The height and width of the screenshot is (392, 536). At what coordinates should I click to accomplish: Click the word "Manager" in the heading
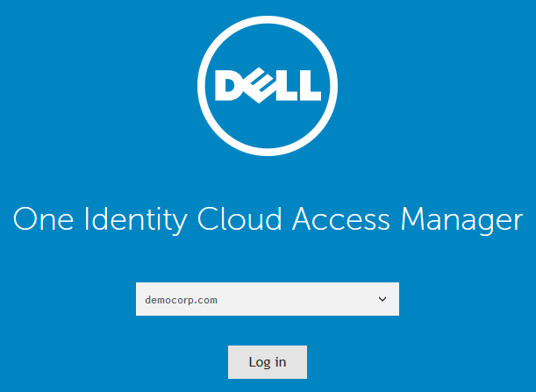pos(461,219)
